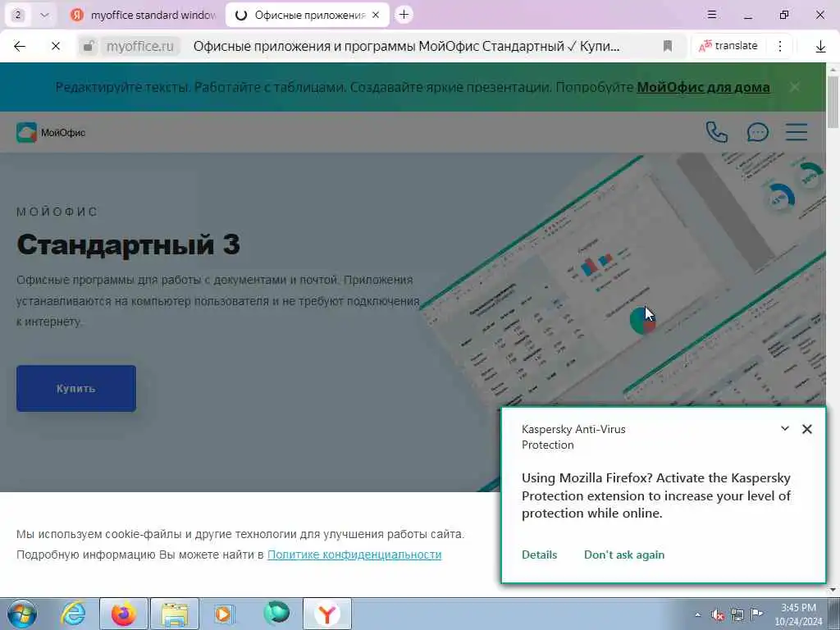Click the network tray icon
The width and height of the screenshot is (840, 630).
tap(737, 614)
